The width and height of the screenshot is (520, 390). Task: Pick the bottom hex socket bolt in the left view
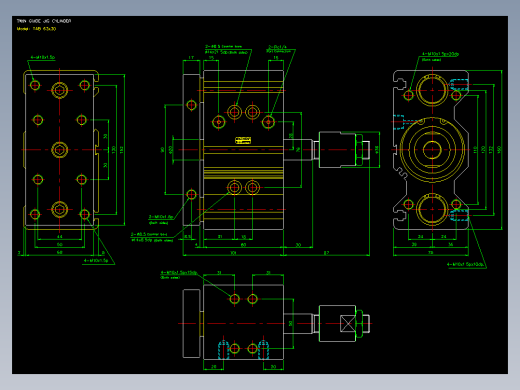60,210
